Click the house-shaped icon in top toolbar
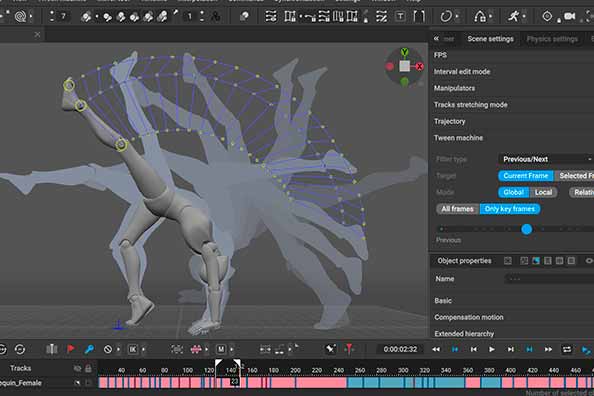Screen dimensions: 594x396 (x=480, y=16)
